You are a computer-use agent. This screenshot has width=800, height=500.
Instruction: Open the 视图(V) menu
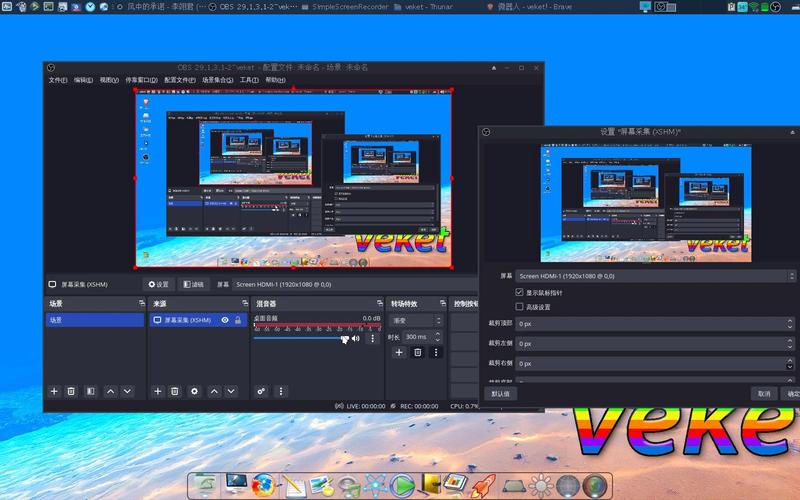(109, 80)
